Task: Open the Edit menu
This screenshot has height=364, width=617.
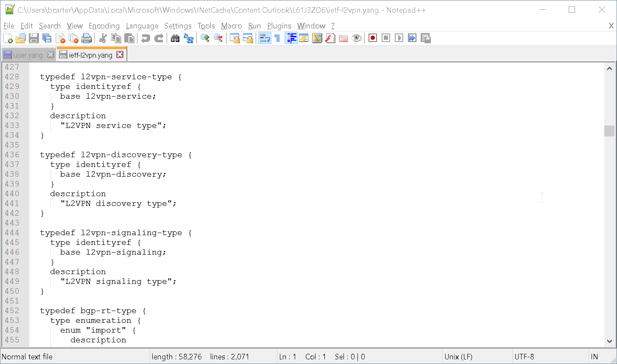Action: [x=26, y=26]
